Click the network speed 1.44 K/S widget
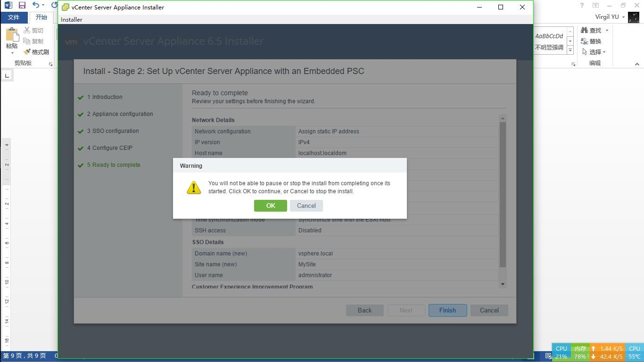This screenshot has width=644, height=362. 607,353
